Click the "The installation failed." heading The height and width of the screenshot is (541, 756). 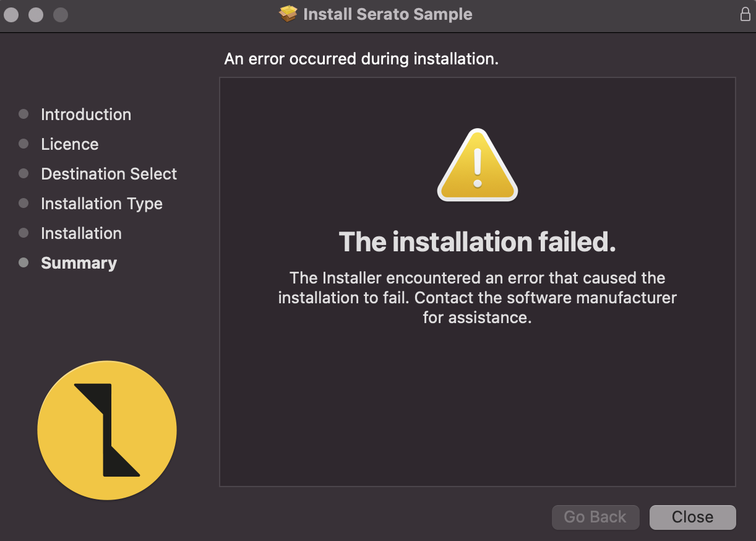pos(478,242)
